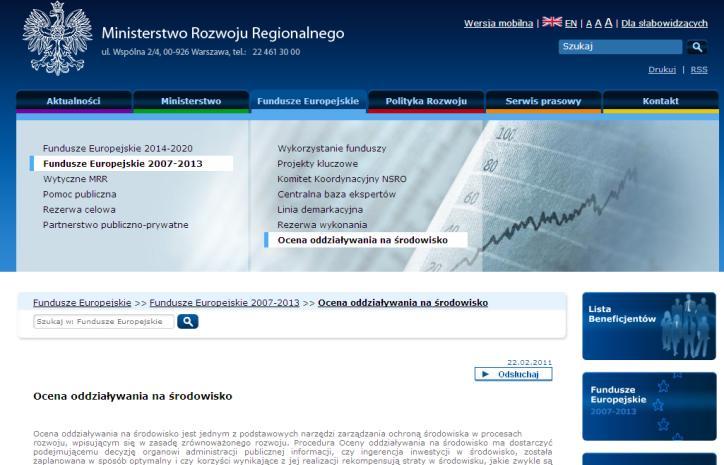
Task: Focus the Szukaj search field in header
Action: [x=620, y=47]
